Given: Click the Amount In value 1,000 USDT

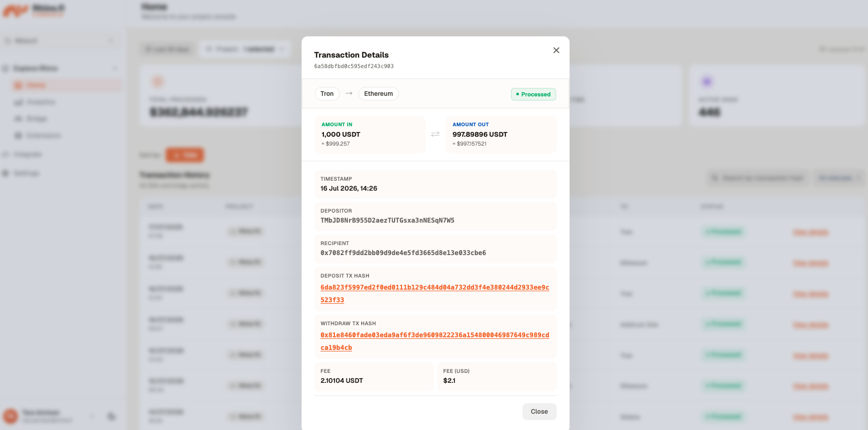Looking at the screenshot, I should tap(341, 135).
